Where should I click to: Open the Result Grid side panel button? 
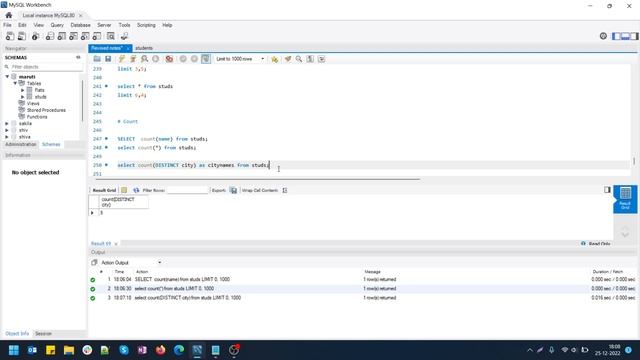(625, 199)
